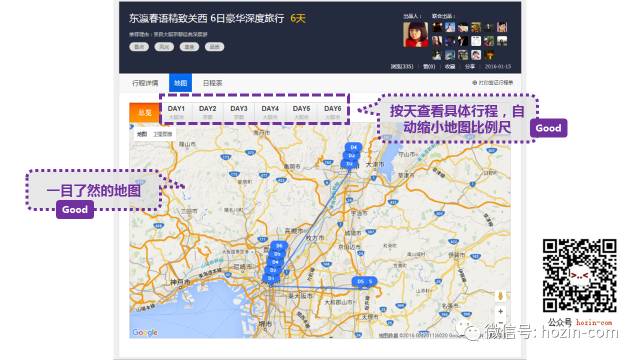This screenshot has width=640, height=360.
Task: Click the Google Maps zoom in plus icon
Action: point(500,311)
